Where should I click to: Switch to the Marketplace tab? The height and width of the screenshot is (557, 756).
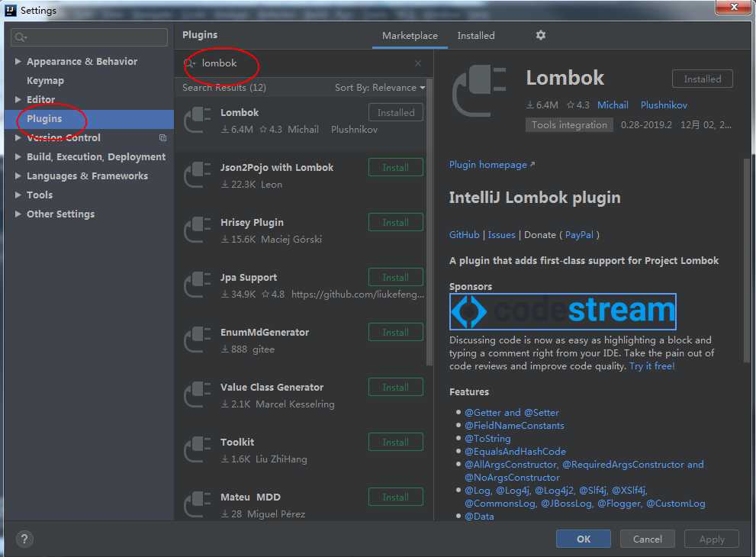(410, 36)
